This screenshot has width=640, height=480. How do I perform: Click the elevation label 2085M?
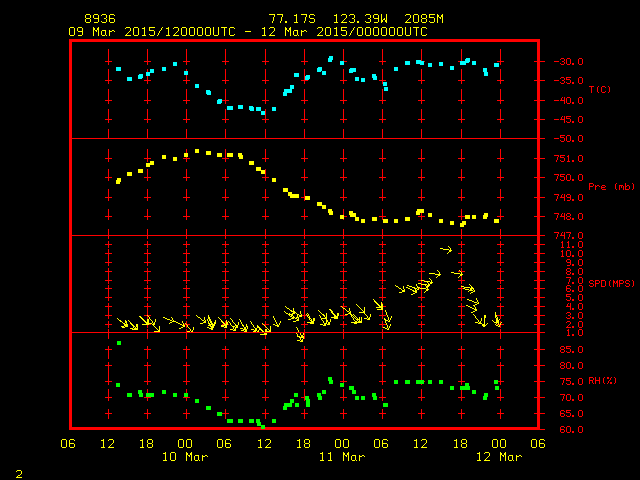pos(424,19)
